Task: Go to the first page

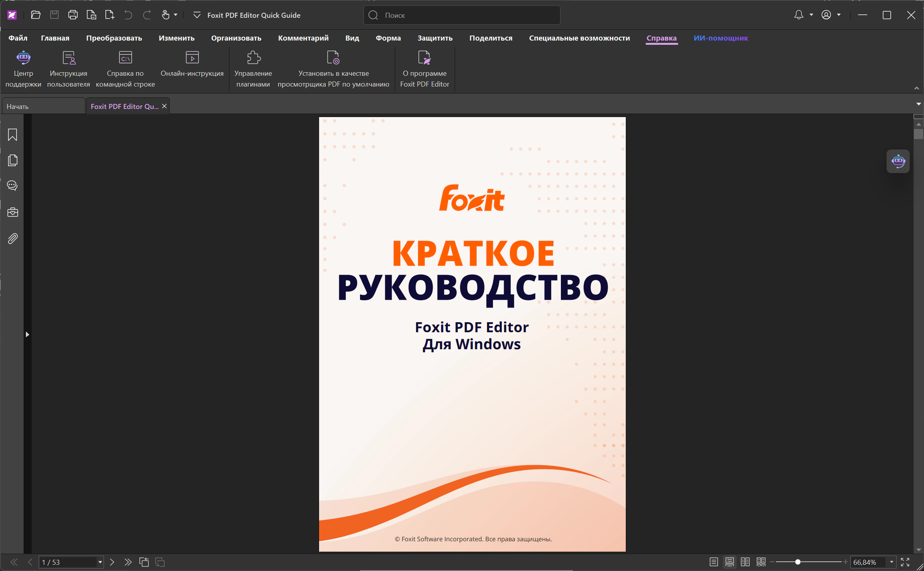Action: tap(14, 562)
